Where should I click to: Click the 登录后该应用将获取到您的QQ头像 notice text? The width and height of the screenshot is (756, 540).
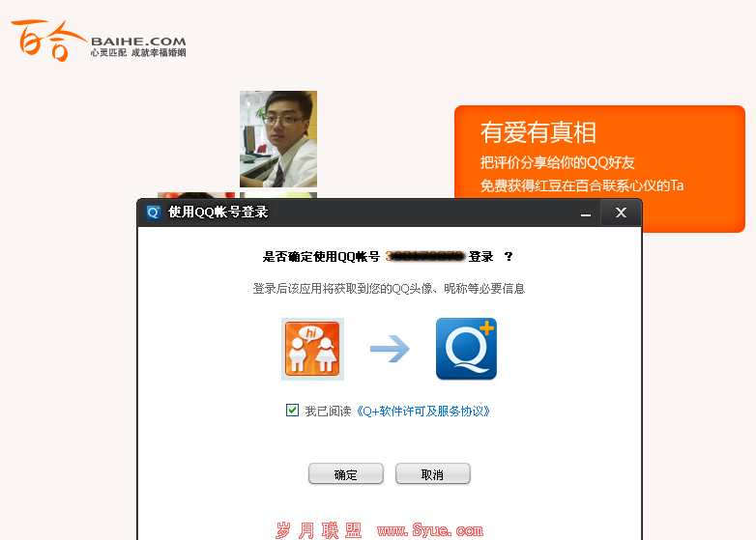click(x=389, y=289)
